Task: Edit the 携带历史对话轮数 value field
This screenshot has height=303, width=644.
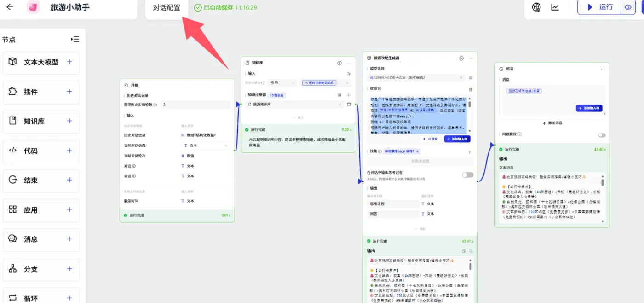Action: coord(195,105)
